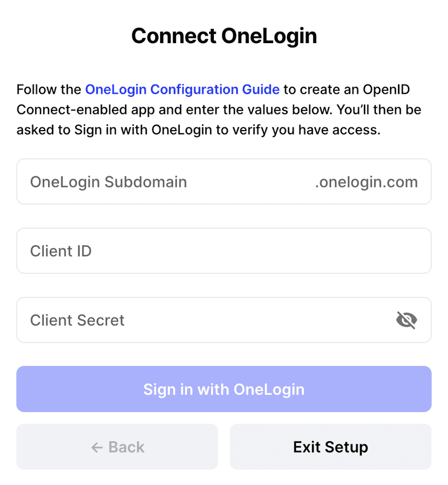Click the Connect OneLogin heading
This screenshot has height=485, width=448.
[224, 36]
